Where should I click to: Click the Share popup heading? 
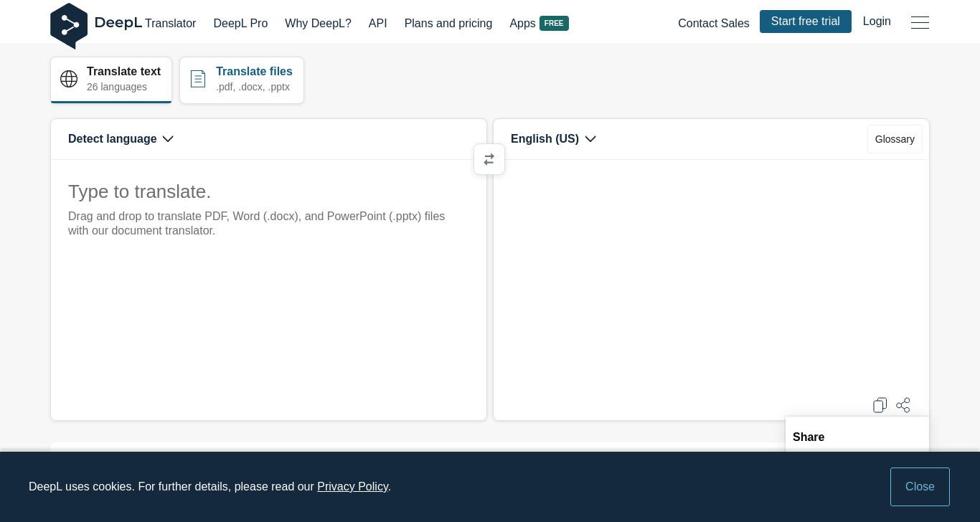809,437
